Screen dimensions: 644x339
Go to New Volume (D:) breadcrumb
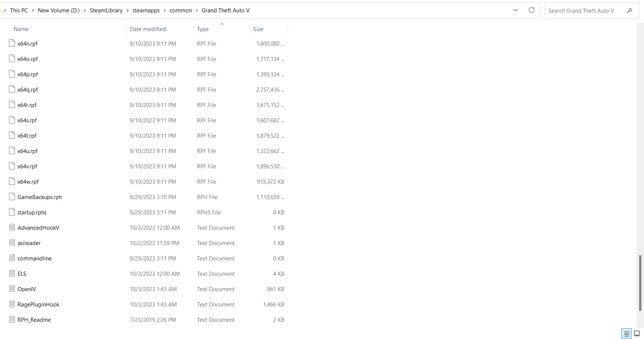pyautogui.click(x=59, y=10)
